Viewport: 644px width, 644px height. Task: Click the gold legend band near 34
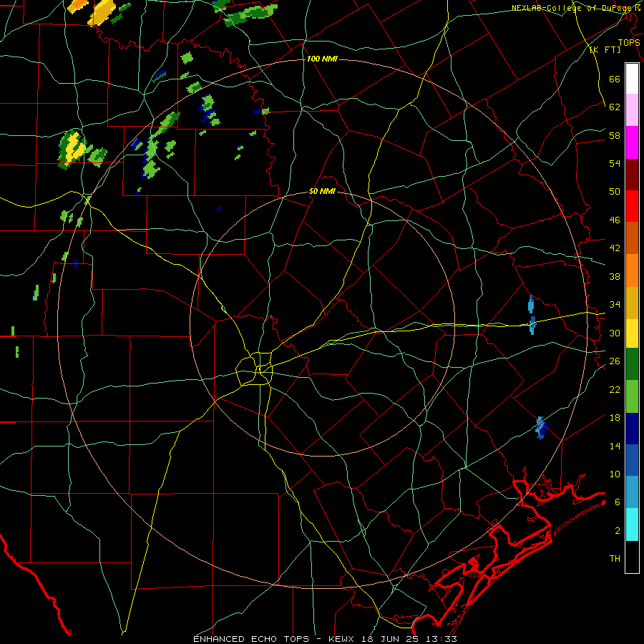(632, 303)
